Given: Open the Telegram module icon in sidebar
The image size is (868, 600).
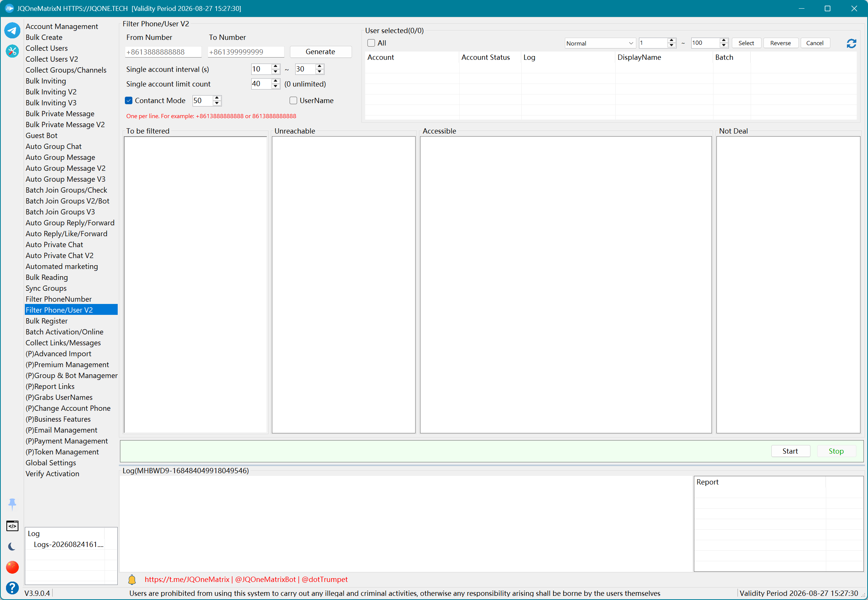Looking at the screenshot, I should pos(12,30).
